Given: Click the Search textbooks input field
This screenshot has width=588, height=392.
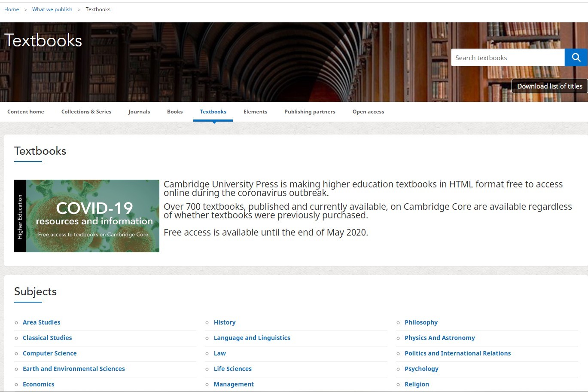Looking at the screenshot, I should click(x=507, y=58).
